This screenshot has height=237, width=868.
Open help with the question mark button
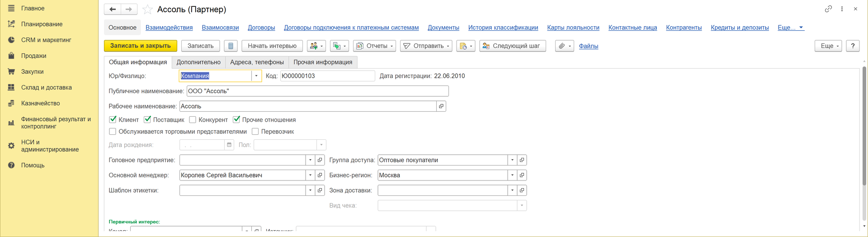(x=853, y=46)
